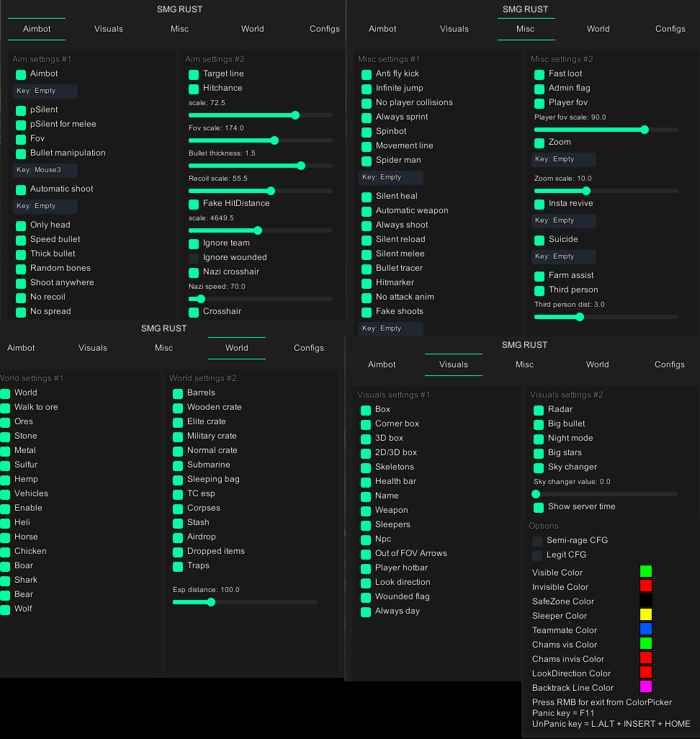Toggle the Fake HitDistance checkbox
The image size is (700, 739).
194,204
